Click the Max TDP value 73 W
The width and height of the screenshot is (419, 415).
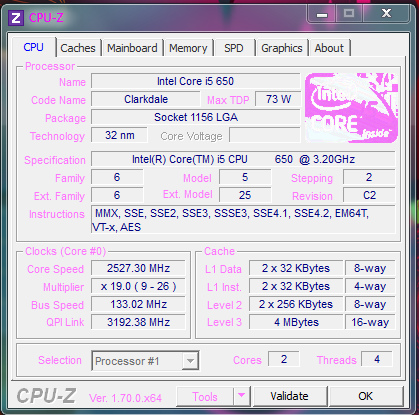tap(278, 99)
